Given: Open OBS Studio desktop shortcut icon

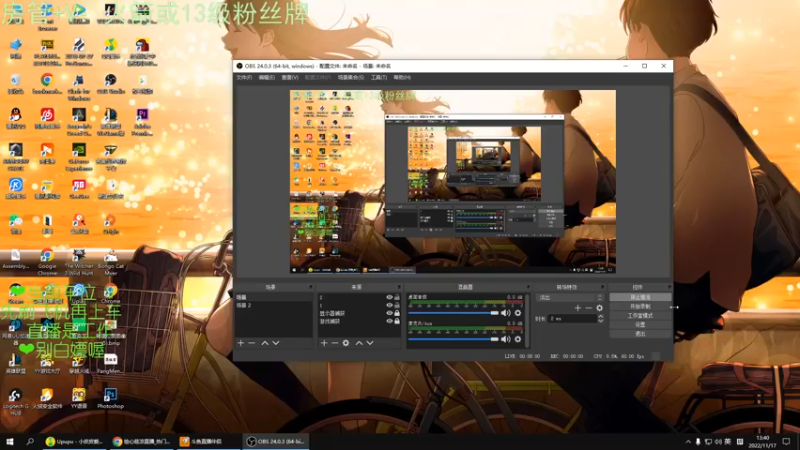Looking at the screenshot, I should 110,84.
